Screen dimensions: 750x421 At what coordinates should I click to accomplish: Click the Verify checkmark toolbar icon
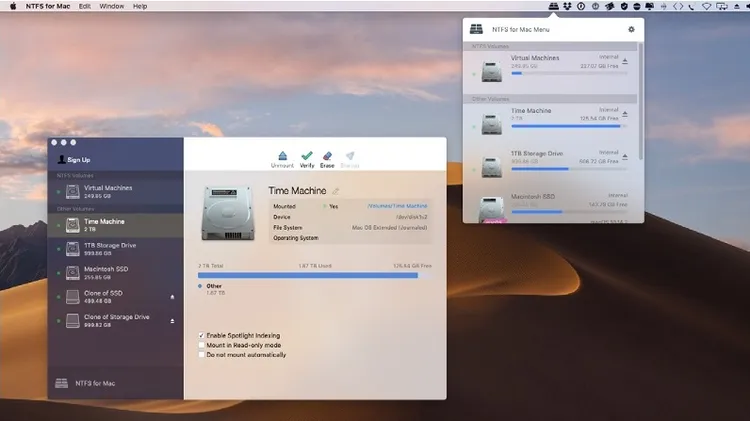(x=307, y=155)
